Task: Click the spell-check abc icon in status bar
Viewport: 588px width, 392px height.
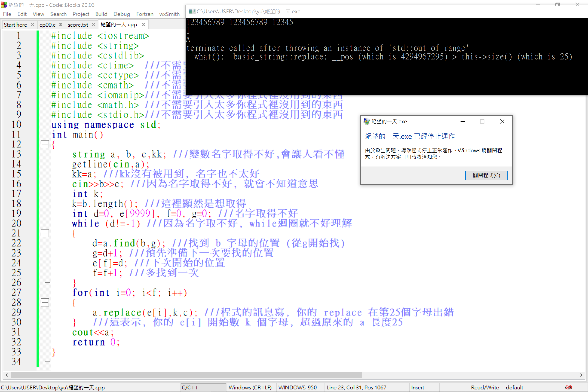Action: pyautogui.click(x=568, y=387)
